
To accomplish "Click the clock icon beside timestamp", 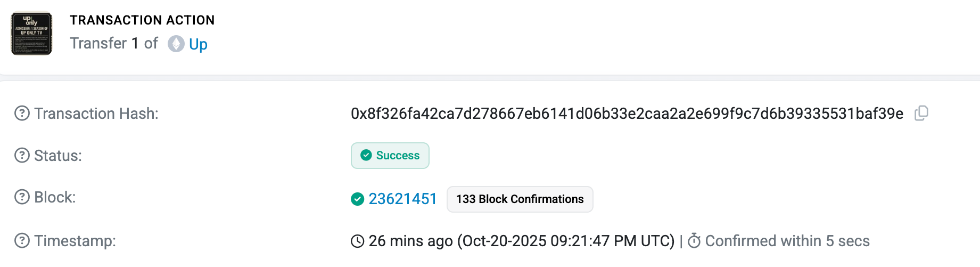I will [358, 241].
